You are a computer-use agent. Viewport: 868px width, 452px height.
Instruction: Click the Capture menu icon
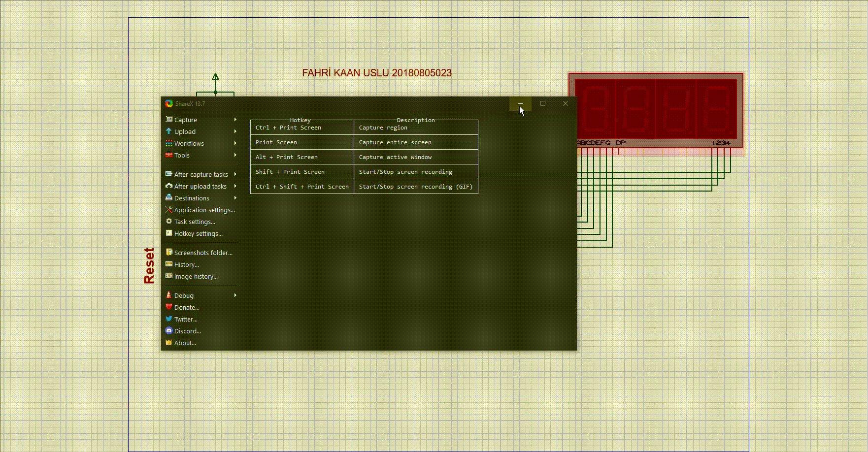(x=169, y=120)
